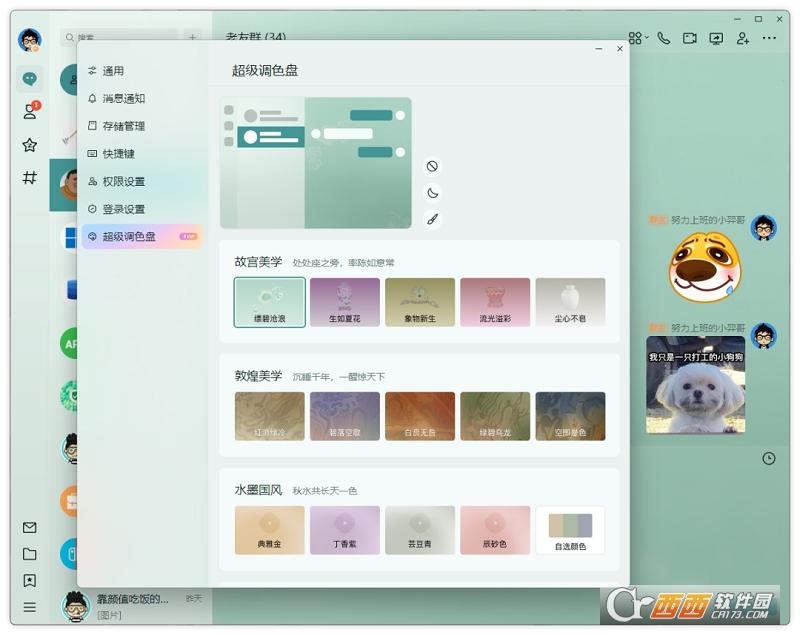The image size is (800, 635).
Task: Open 快捷键 shortcut settings
Action: pos(142,154)
